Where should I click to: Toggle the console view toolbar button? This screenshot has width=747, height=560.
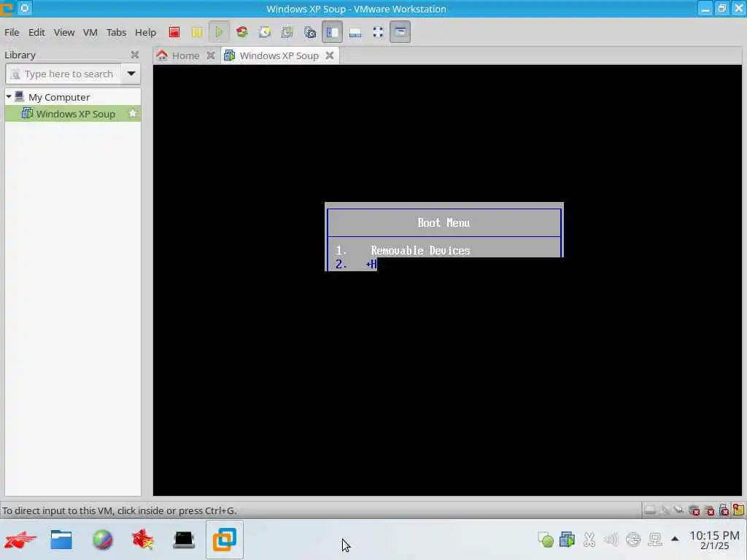(x=400, y=32)
